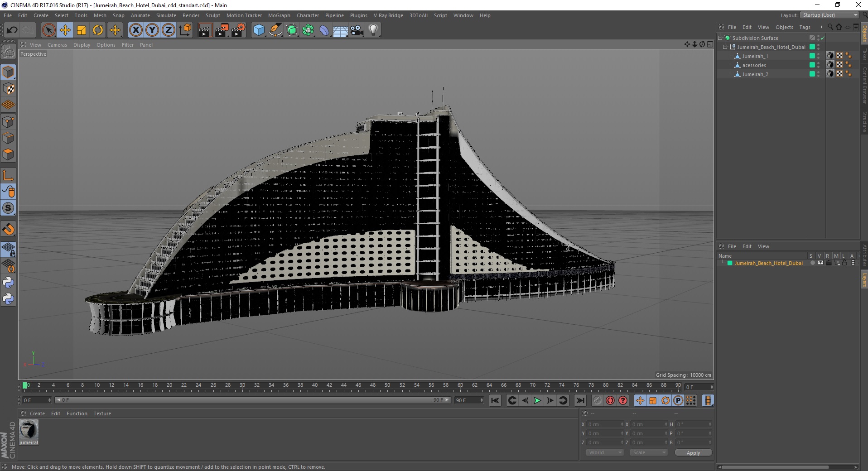
Task: Go to end of animation
Action: [580, 400]
